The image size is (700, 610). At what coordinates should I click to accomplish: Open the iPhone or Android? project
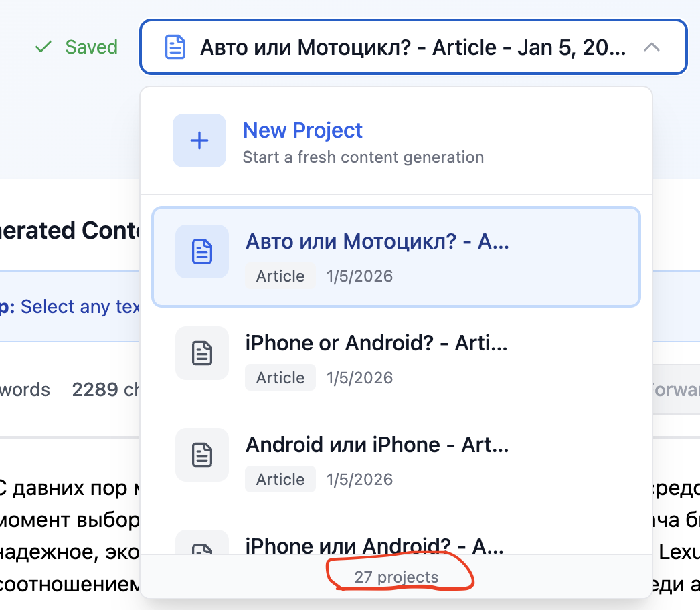[x=395, y=359]
